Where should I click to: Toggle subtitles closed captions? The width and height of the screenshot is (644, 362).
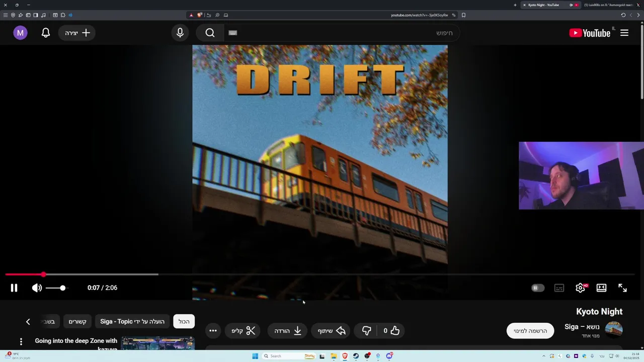click(x=559, y=288)
